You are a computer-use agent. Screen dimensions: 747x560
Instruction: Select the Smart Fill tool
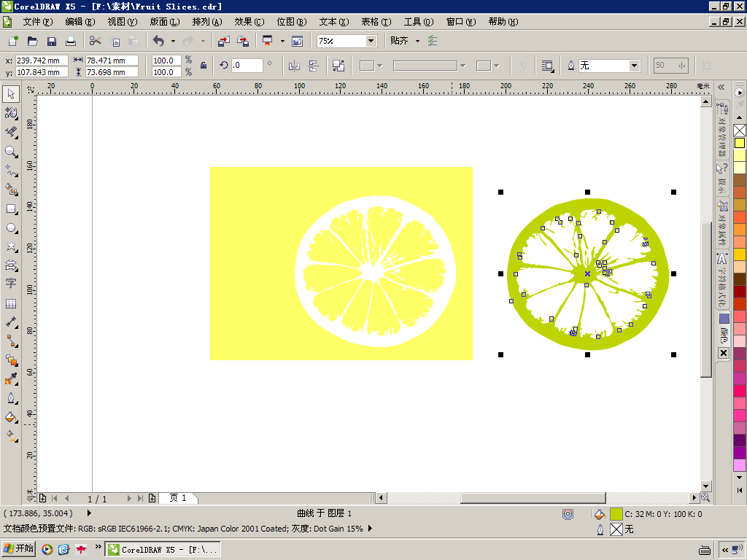click(x=10, y=189)
